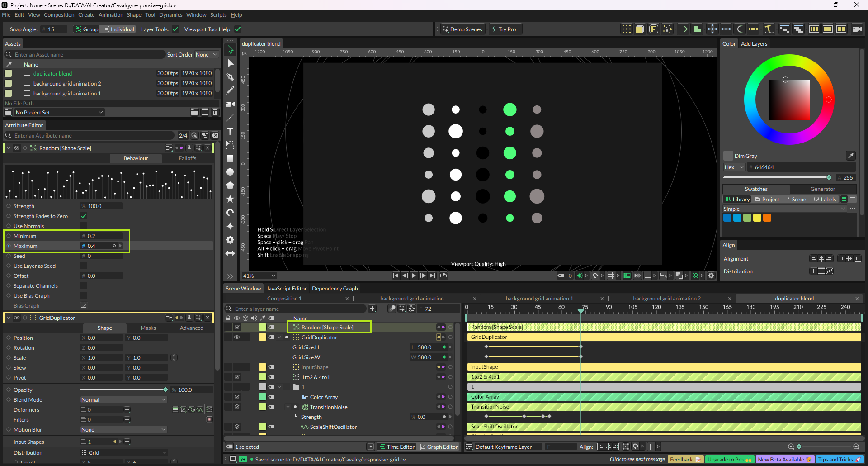Click the Upgrade to Pro button
868x466 pixels.
point(729,460)
